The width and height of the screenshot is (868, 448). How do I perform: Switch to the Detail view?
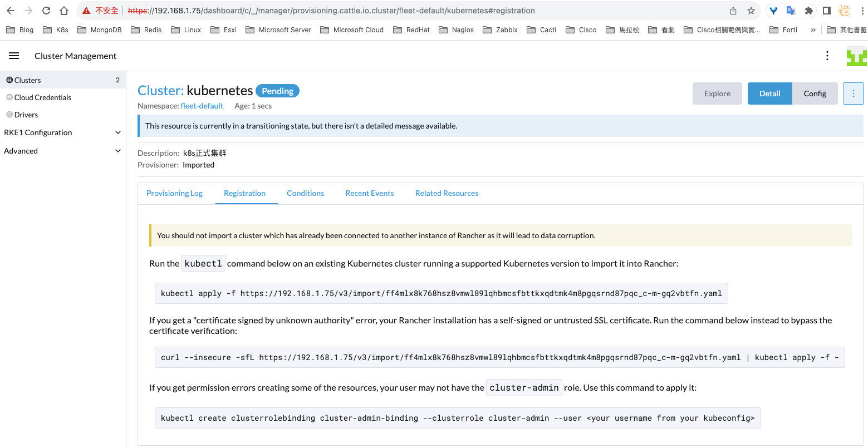tap(769, 93)
